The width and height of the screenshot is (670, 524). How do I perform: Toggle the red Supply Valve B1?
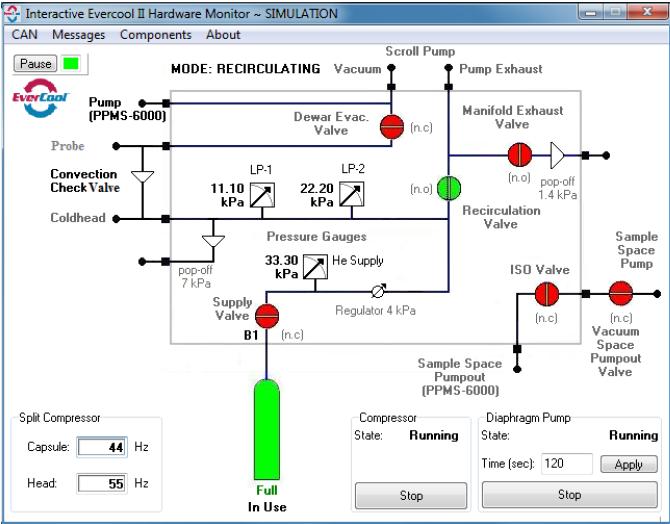[267, 316]
